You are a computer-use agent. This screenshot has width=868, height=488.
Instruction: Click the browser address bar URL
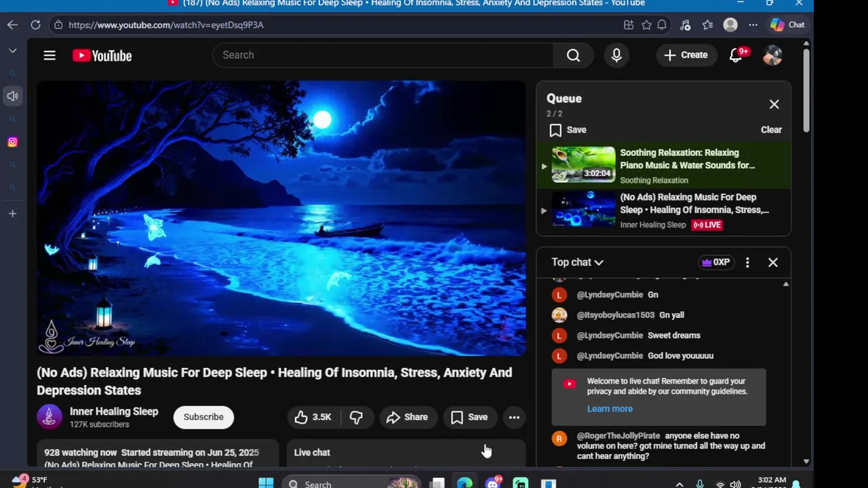point(166,25)
